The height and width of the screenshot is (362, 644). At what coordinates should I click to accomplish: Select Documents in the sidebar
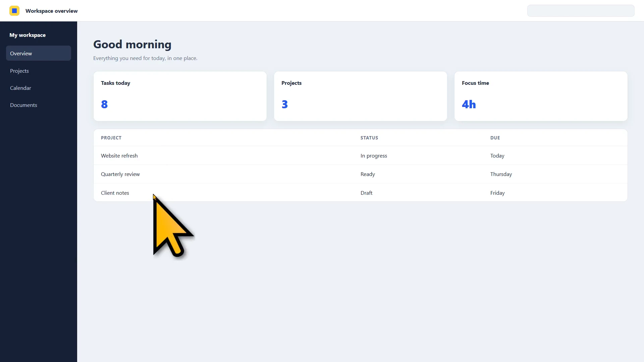click(x=39, y=105)
